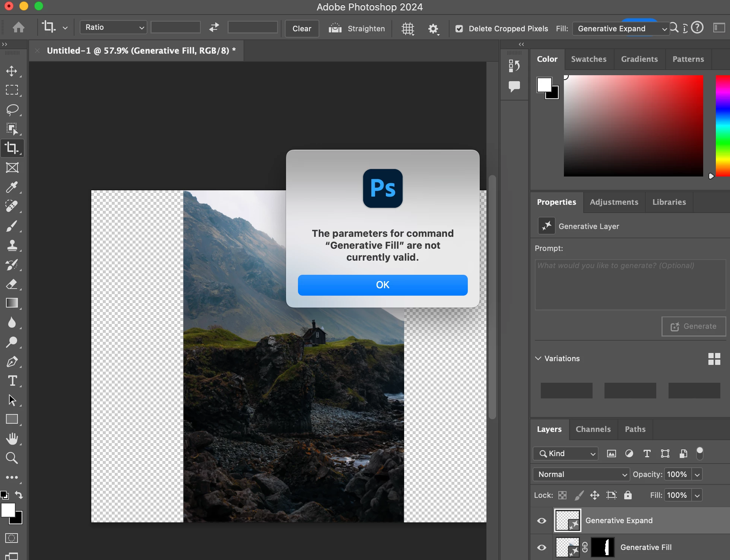Open the Fill Generative Expand dropdown
Viewport: 730px width, 560px height.
[x=621, y=29]
